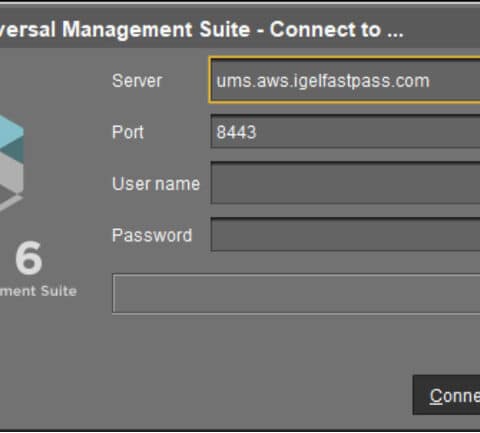
Task: Focus the empty User name field
Action: coord(346,183)
